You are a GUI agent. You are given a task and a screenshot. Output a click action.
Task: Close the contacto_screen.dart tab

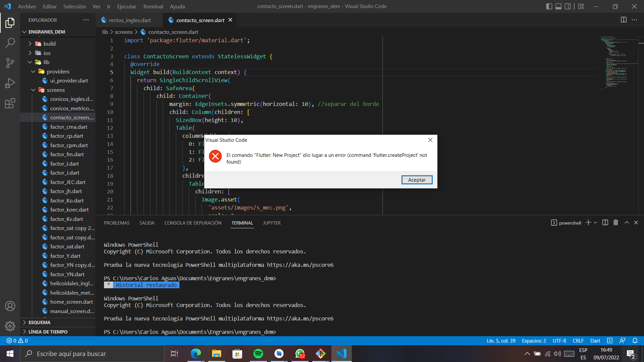tap(230, 20)
